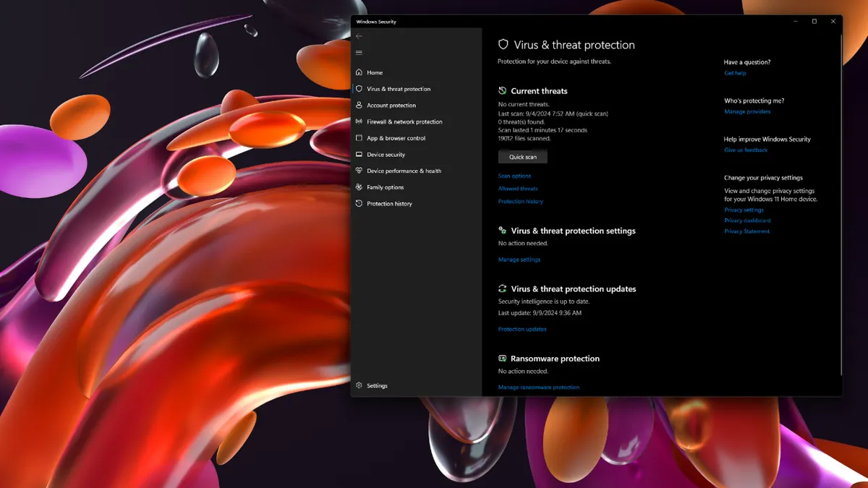This screenshot has width=868, height=488.
Task: Minimize the Windows Security window
Action: 795,22
